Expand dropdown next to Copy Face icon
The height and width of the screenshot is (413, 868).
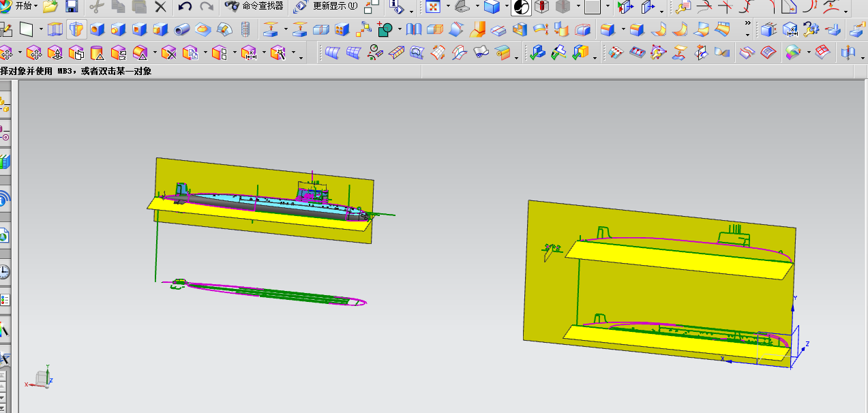[205, 52]
